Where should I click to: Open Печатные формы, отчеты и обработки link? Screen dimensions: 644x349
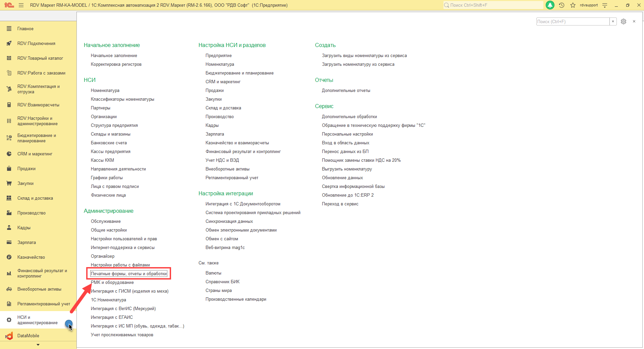(x=129, y=274)
